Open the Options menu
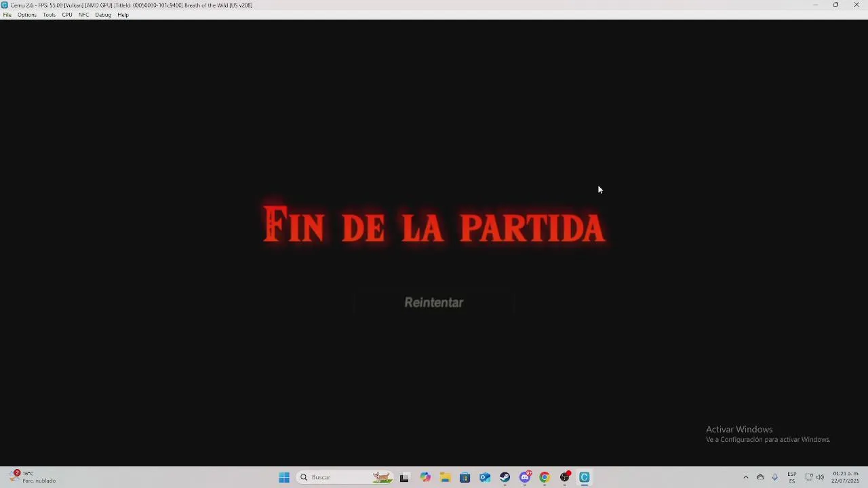Screen dimensions: 868x488 pyautogui.click(x=27, y=15)
